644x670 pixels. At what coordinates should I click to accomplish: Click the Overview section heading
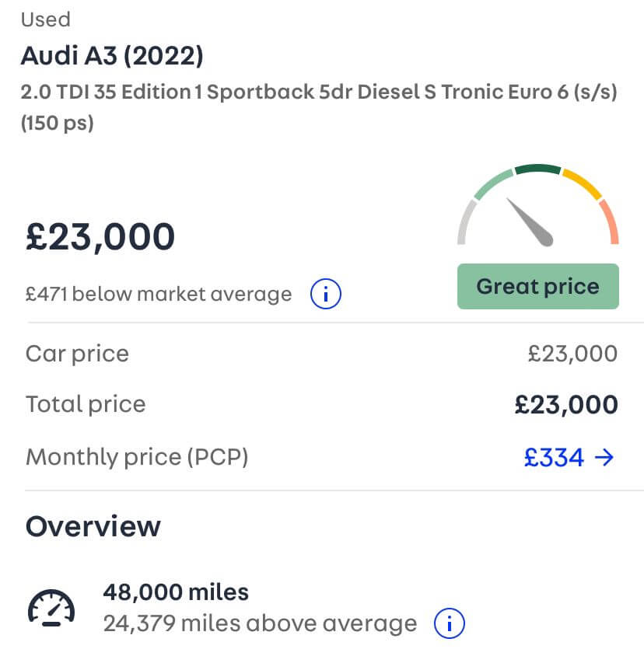[x=93, y=526]
